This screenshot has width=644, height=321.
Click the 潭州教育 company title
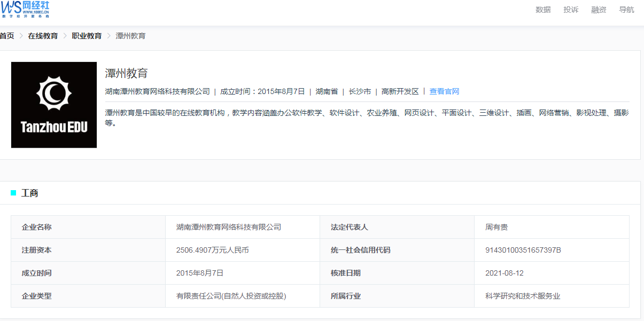126,74
